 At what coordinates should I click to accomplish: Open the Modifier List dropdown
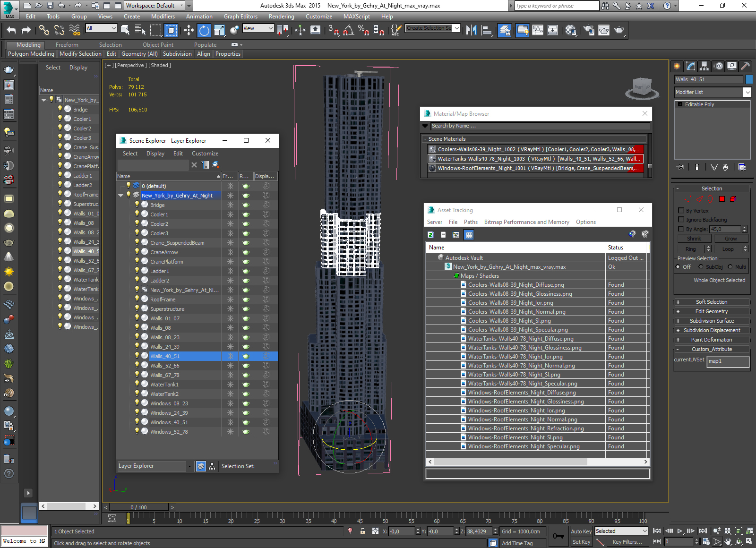coord(713,92)
